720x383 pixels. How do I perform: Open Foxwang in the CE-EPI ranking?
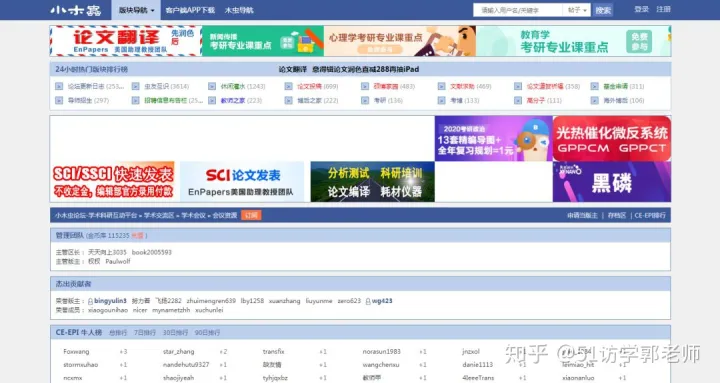pyautogui.click(x=76, y=351)
